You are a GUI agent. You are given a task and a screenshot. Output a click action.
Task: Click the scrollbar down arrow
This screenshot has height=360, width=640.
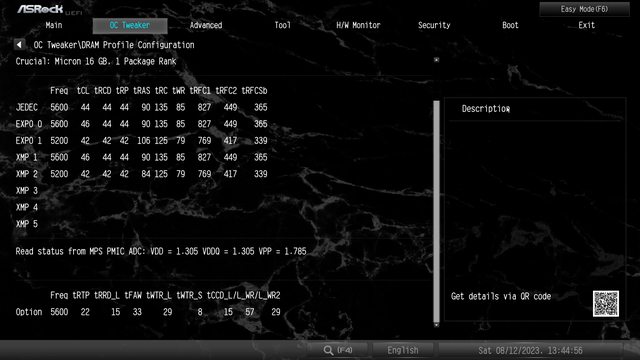point(436,325)
